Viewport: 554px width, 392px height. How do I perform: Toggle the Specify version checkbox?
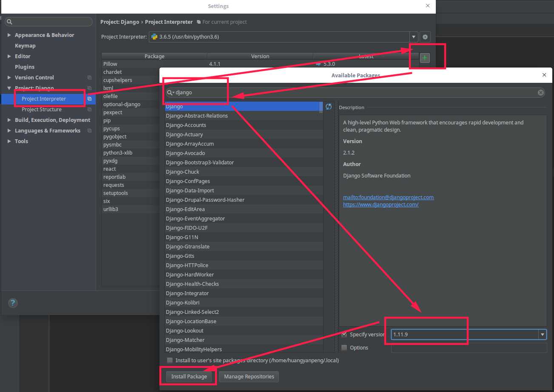(x=344, y=335)
